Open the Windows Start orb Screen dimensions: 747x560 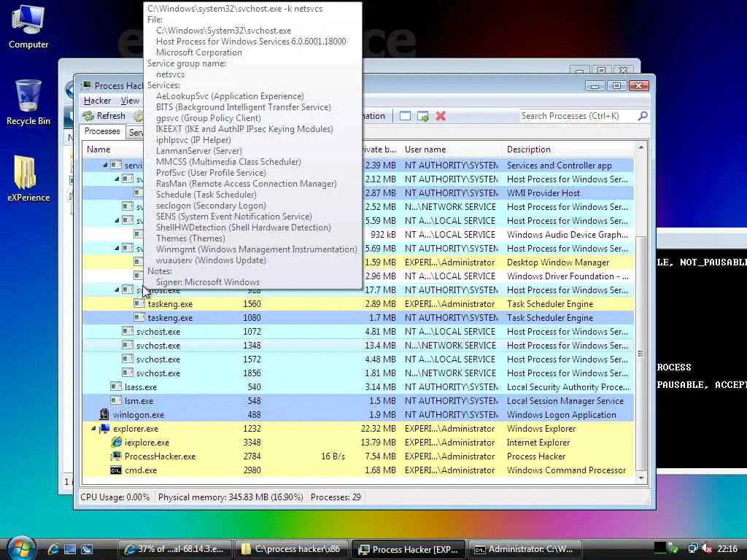click(20, 548)
